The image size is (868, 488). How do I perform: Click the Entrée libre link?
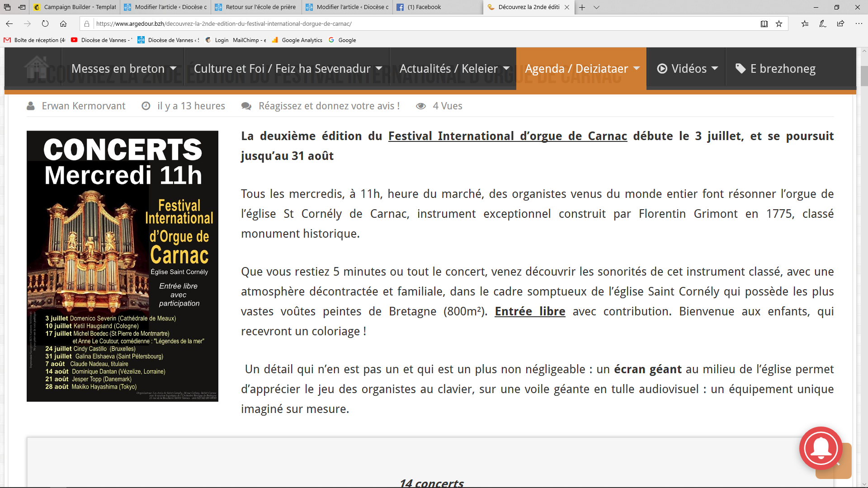click(530, 311)
